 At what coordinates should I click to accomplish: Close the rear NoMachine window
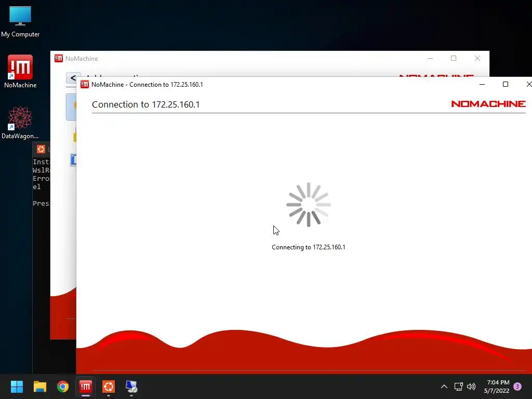click(477, 58)
